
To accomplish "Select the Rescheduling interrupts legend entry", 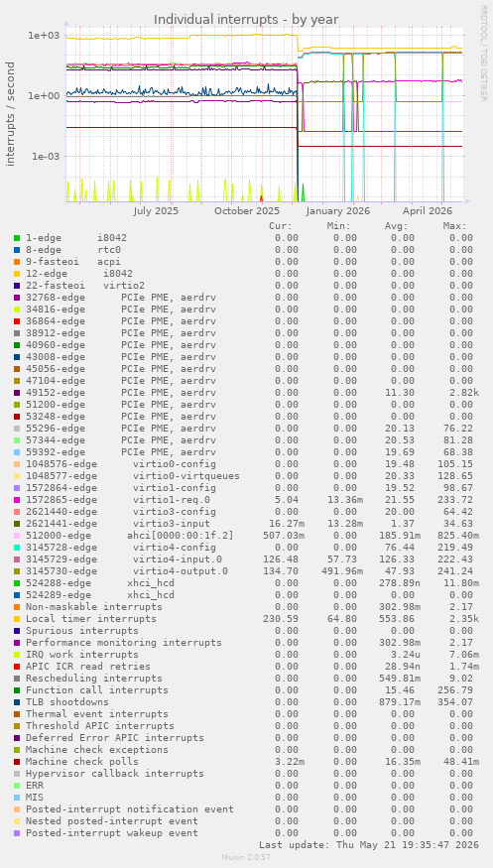I will [x=94, y=679].
